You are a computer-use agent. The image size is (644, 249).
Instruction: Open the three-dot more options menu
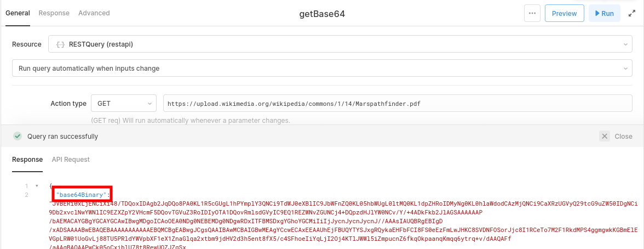(x=532, y=14)
